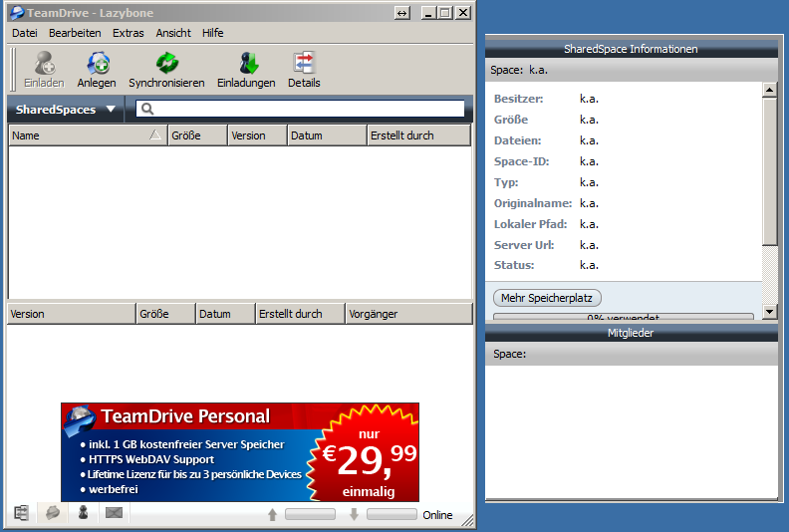Click the Space-ID label
The height and width of the screenshot is (532, 789).
pyautogui.click(x=521, y=161)
